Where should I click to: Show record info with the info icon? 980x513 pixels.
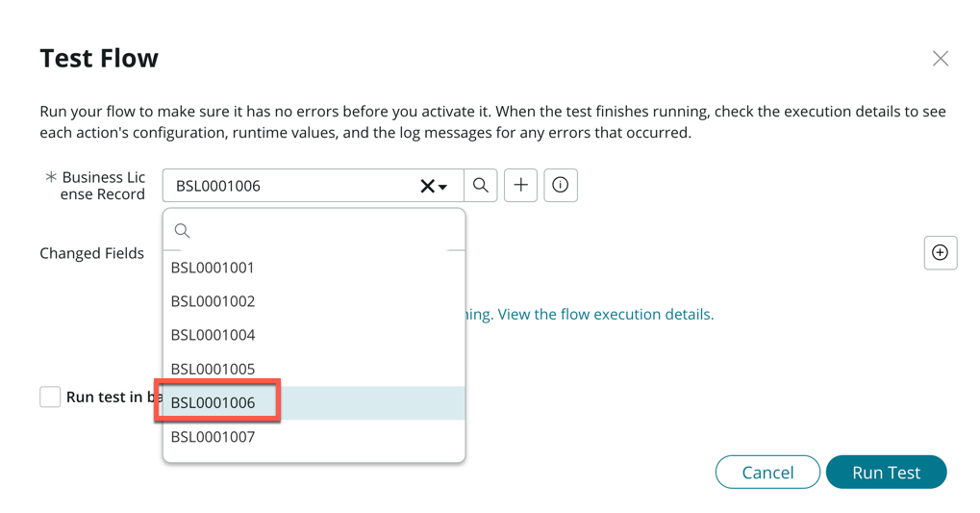pyautogui.click(x=561, y=186)
